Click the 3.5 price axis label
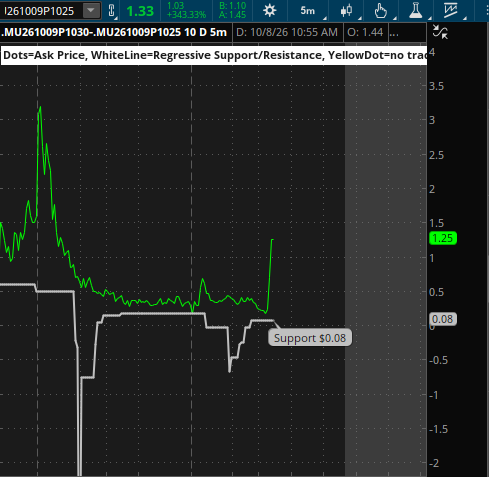 point(436,86)
